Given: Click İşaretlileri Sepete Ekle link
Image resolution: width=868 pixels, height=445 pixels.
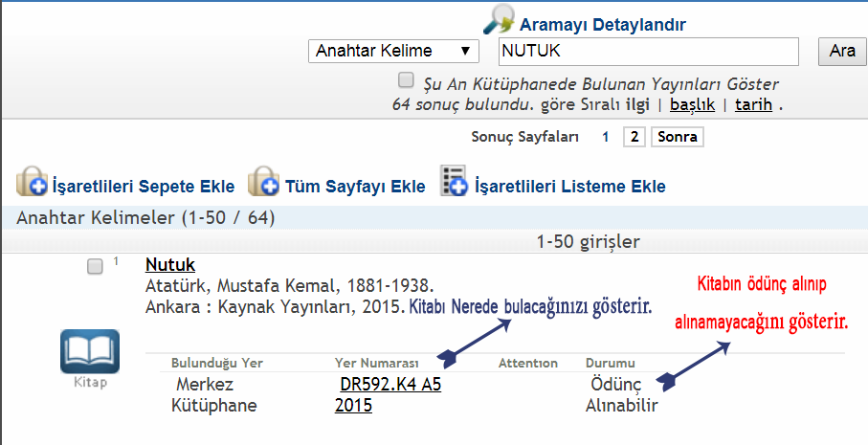Looking at the screenshot, I should (x=144, y=187).
